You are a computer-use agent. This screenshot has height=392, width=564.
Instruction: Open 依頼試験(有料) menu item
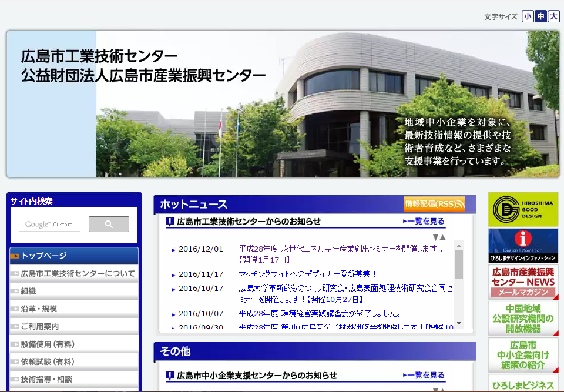(74, 361)
